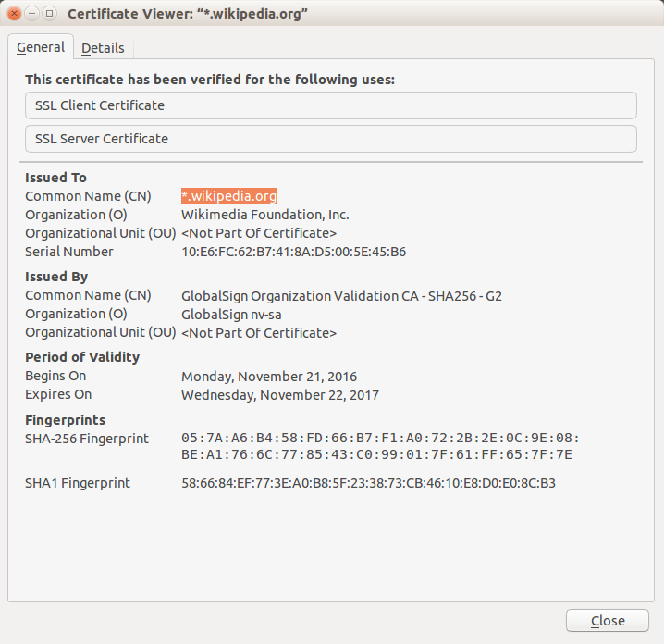Viewport: 664px width, 644px height.
Task: Click the first line of SHA-256 fingerprint
Action: 380,438
